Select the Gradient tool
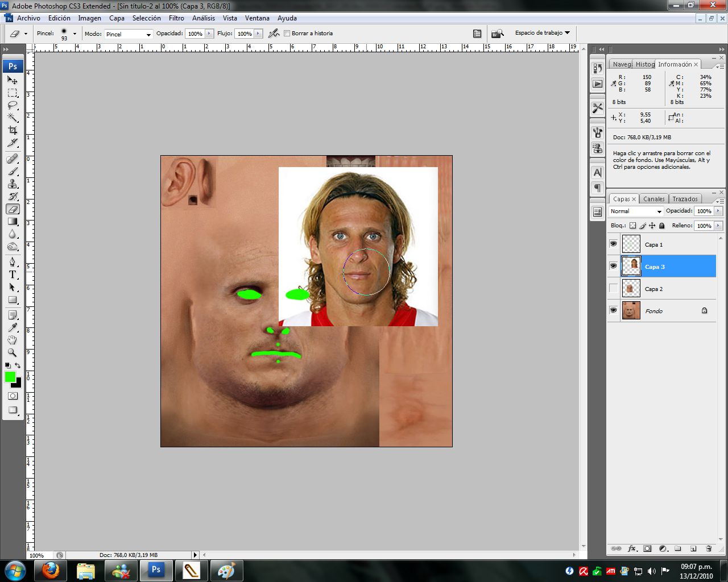The height and width of the screenshot is (582, 728). coord(13,221)
